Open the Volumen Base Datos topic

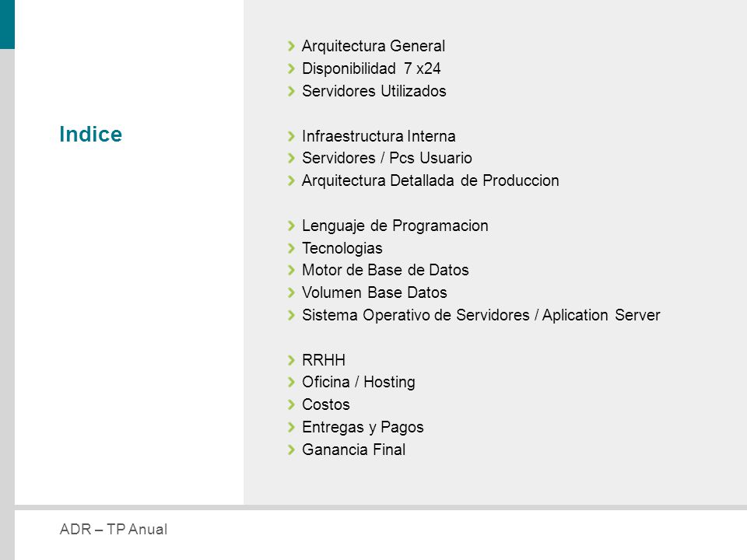(374, 292)
